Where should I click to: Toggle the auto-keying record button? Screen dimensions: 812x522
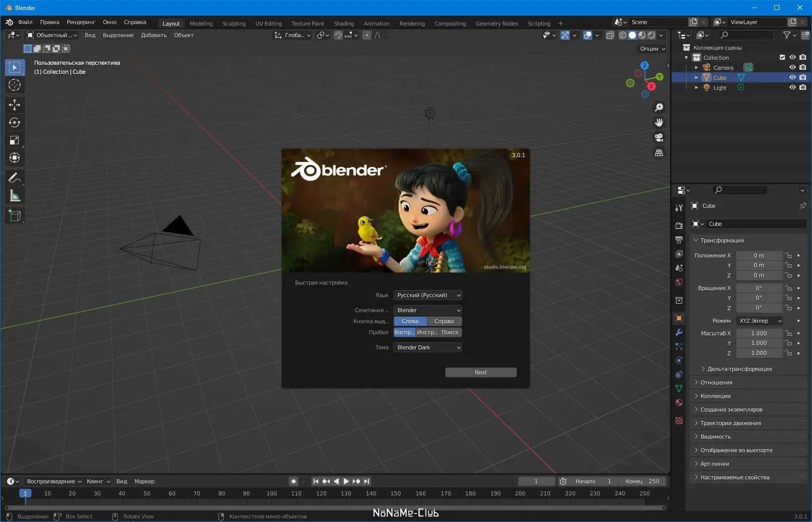pyautogui.click(x=294, y=481)
